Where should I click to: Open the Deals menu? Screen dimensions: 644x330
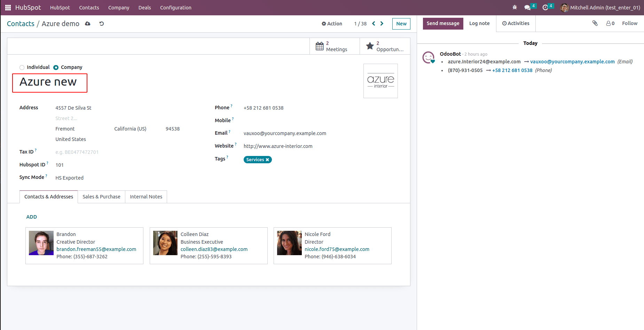pos(145,8)
